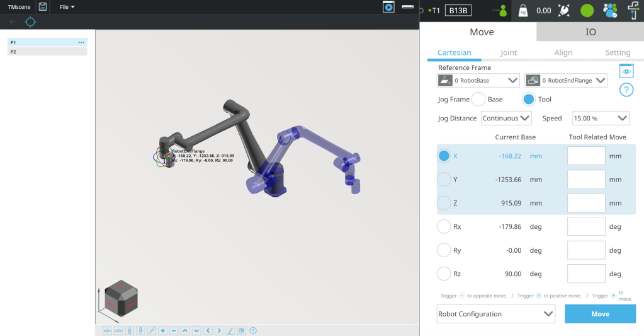Screen dimensions: 644x336
Task: Open the P1 point options ellipsis
Action: [x=81, y=42]
